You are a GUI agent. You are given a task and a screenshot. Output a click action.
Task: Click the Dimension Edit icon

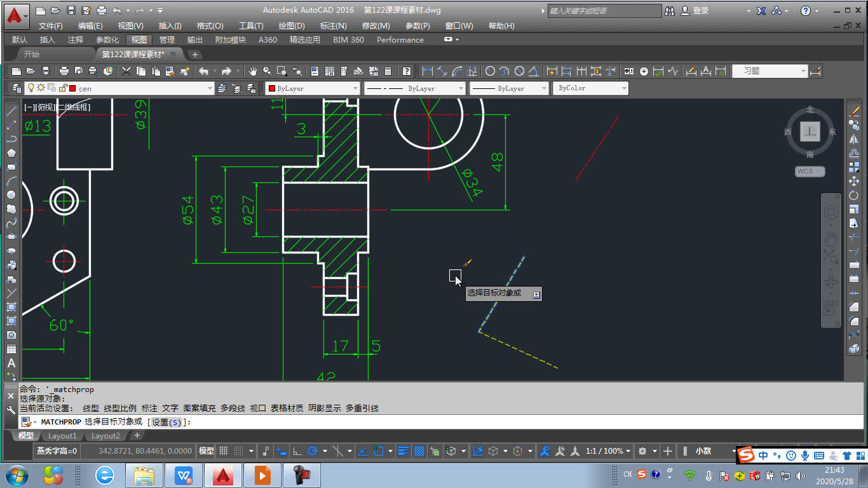[691, 71]
